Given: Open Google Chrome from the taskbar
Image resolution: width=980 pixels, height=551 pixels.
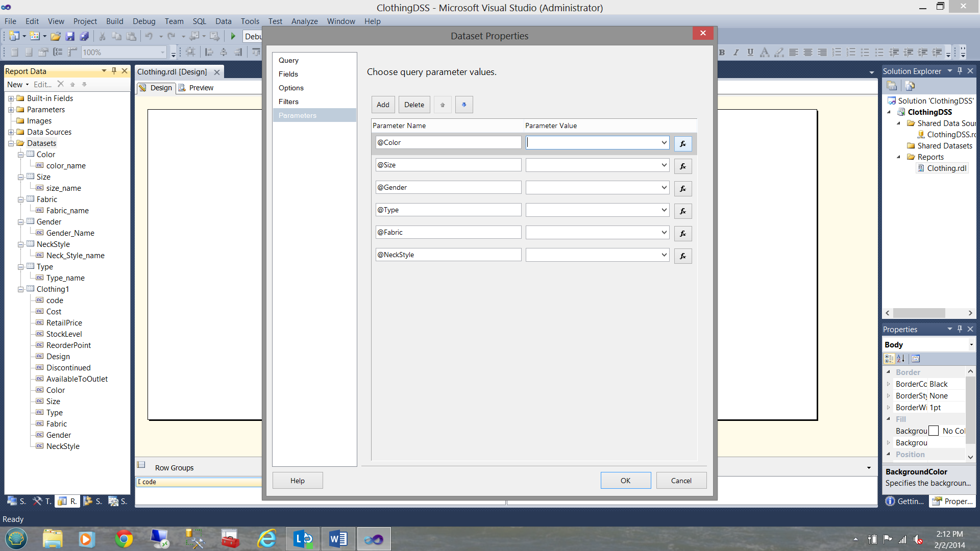Looking at the screenshot, I should (124, 539).
